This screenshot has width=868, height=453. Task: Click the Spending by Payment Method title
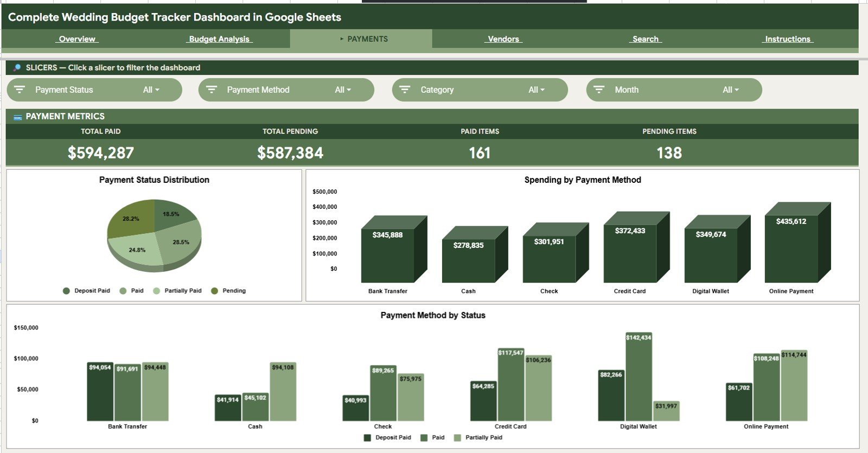pos(583,180)
